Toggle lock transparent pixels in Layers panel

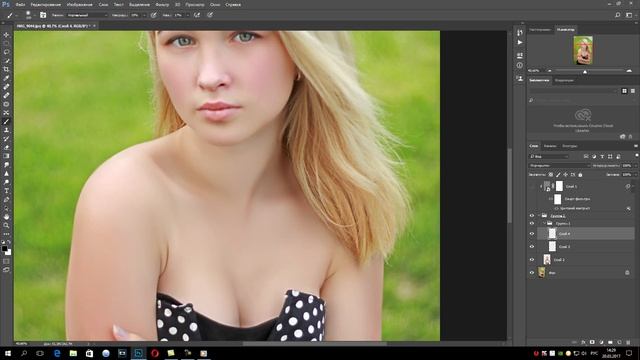pos(551,175)
